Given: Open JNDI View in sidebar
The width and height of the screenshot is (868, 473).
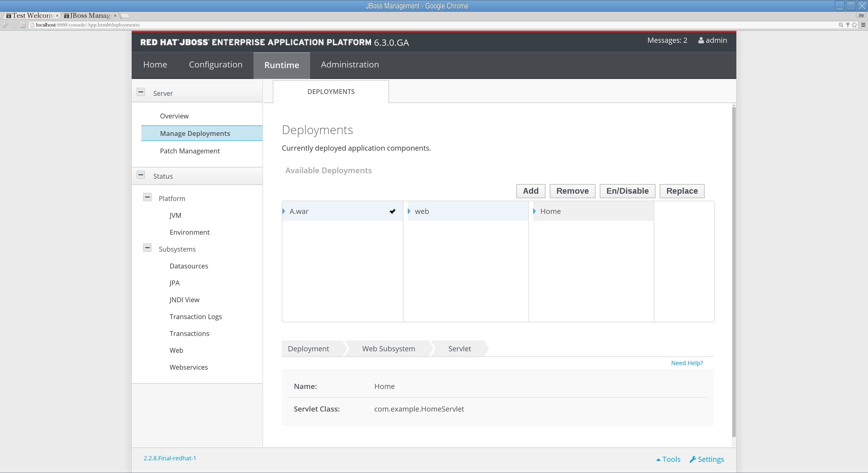Looking at the screenshot, I should (x=184, y=299).
